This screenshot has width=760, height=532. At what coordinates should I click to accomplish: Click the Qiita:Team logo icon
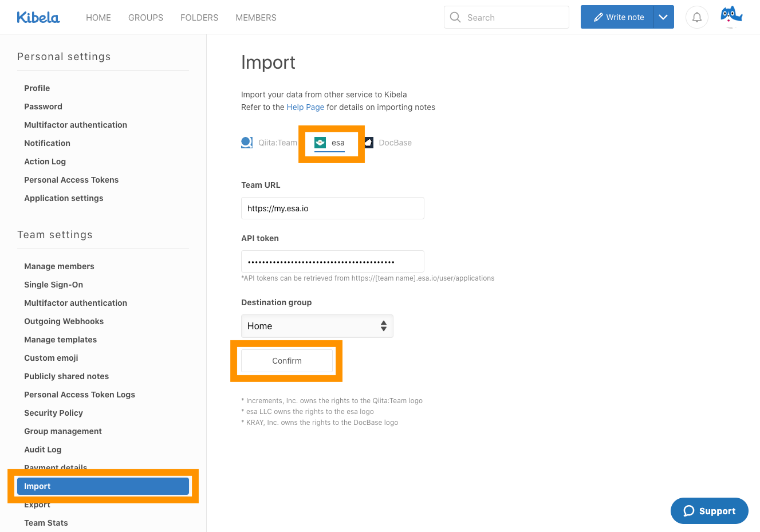coord(247,143)
